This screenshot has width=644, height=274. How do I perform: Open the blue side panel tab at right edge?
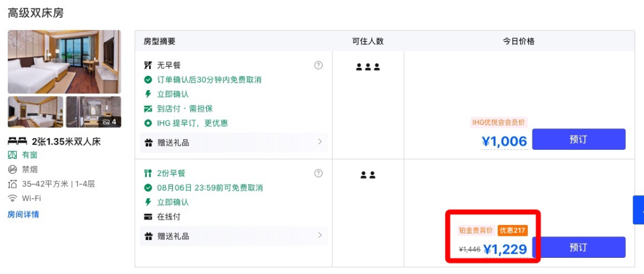pyautogui.click(x=639, y=210)
